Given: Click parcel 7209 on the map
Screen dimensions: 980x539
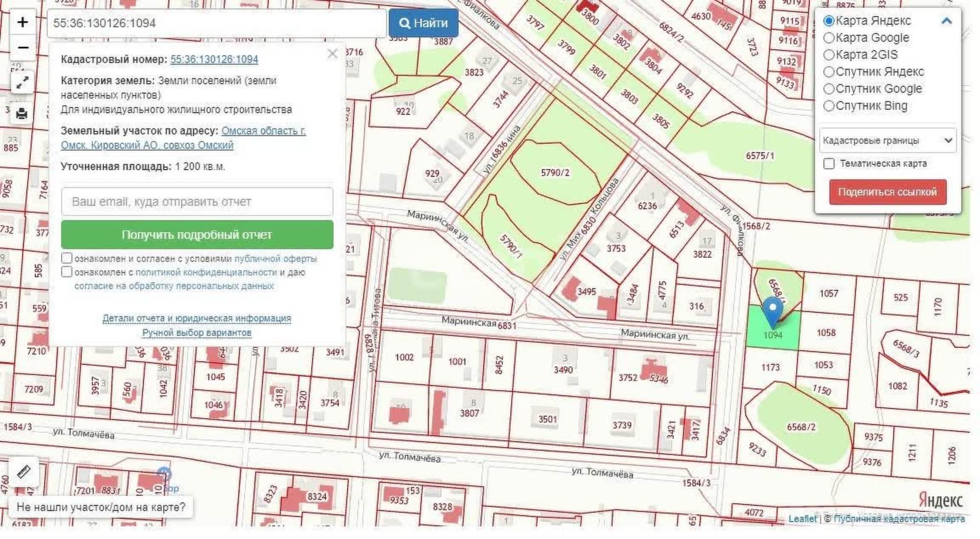Looking at the screenshot, I should [34, 389].
